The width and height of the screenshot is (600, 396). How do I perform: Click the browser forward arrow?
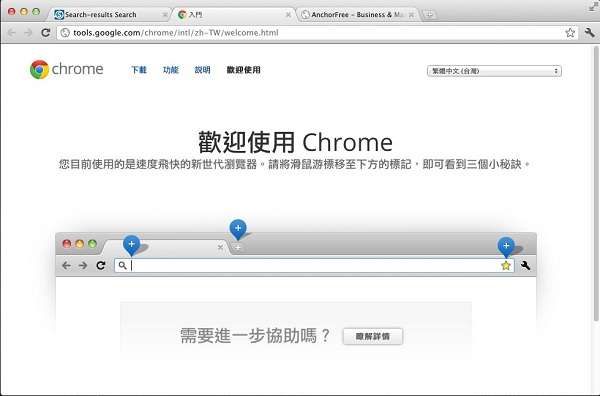[28, 33]
